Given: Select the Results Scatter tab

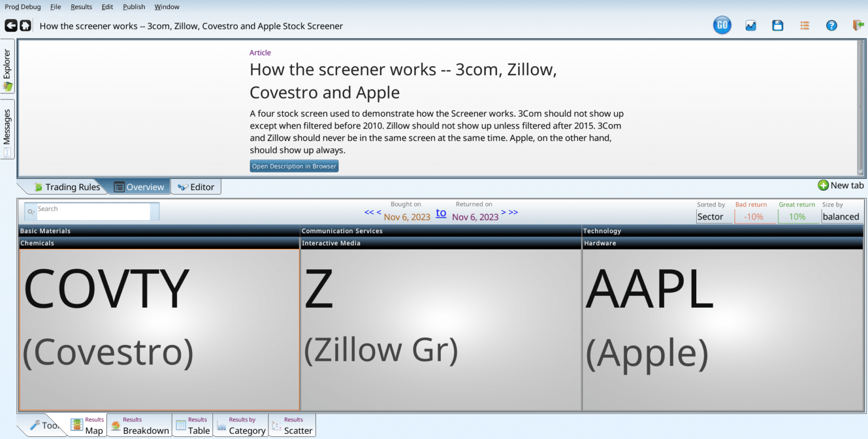Looking at the screenshot, I should tap(292, 425).
